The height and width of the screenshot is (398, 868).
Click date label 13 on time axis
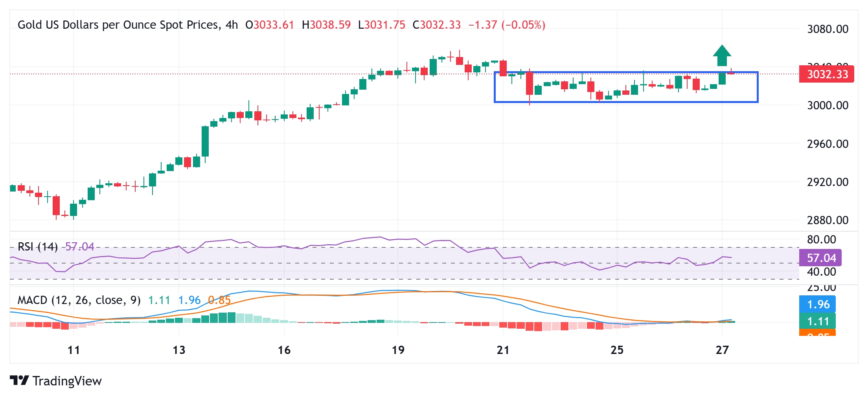[x=179, y=350]
